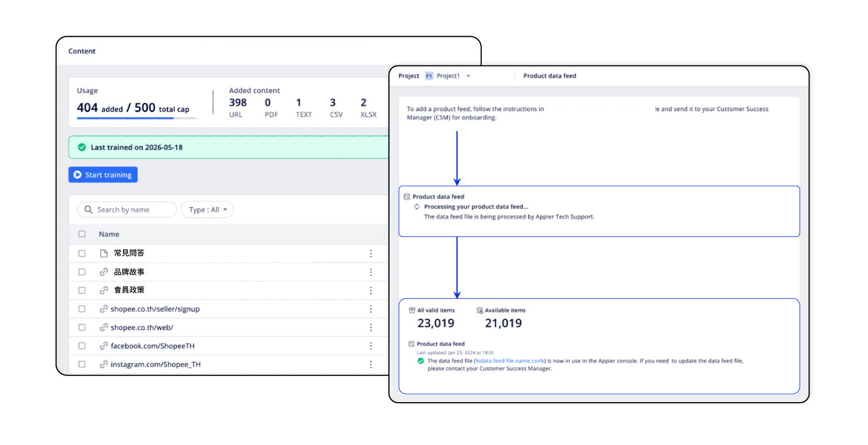Click the link icon beside 品牌故事
Viewport: 868px width, 445px height.
(103, 272)
